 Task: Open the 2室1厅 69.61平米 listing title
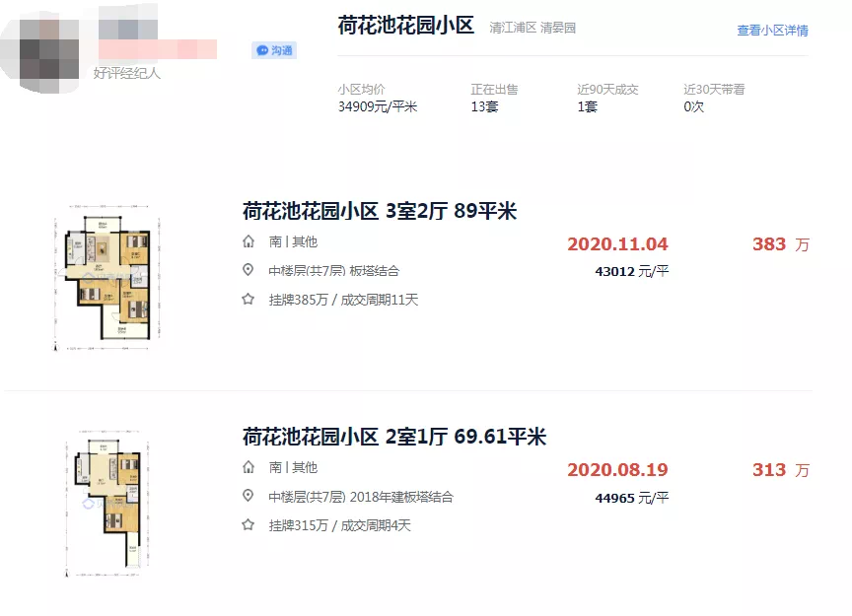394,437
